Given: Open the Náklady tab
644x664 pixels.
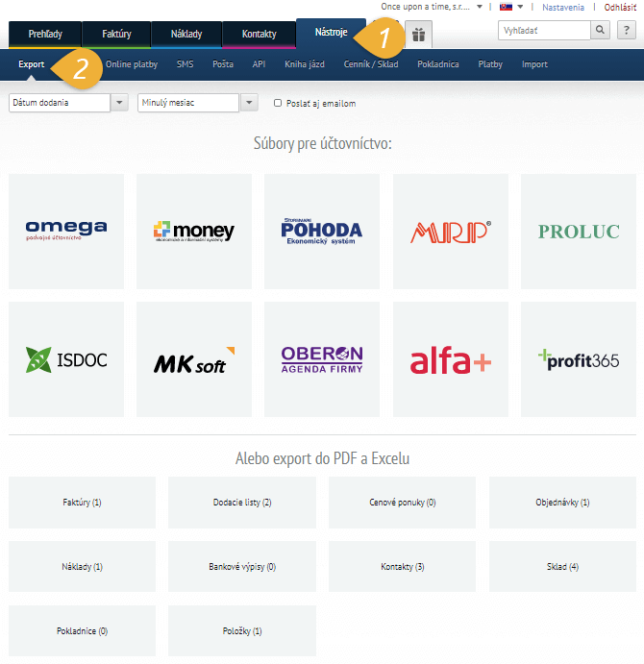Looking at the screenshot, I should tap(186, 35).
